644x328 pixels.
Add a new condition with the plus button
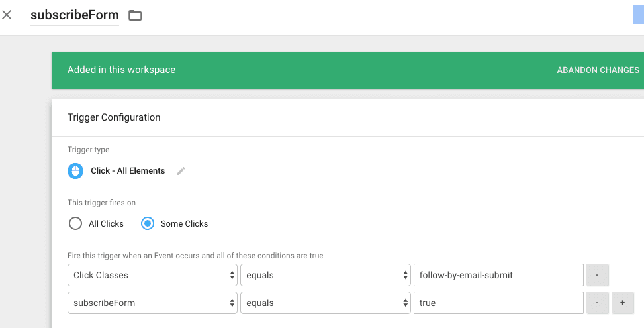(x=623, y=303)
